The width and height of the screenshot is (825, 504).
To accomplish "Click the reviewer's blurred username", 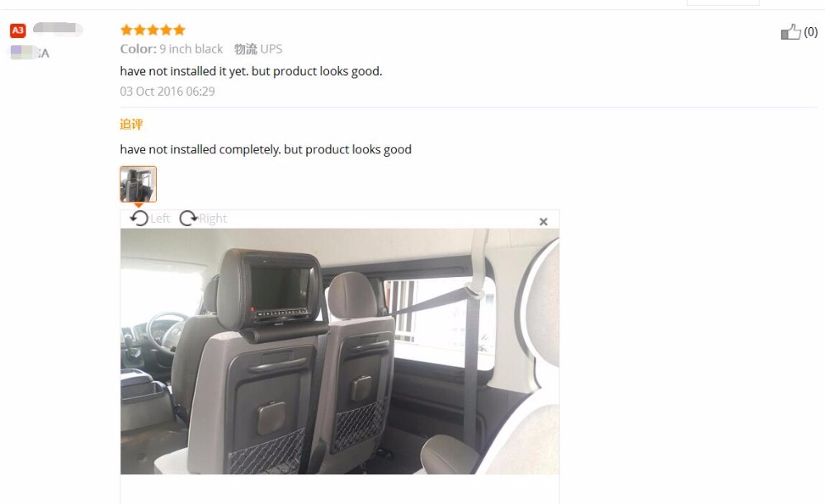I will 58,28.
